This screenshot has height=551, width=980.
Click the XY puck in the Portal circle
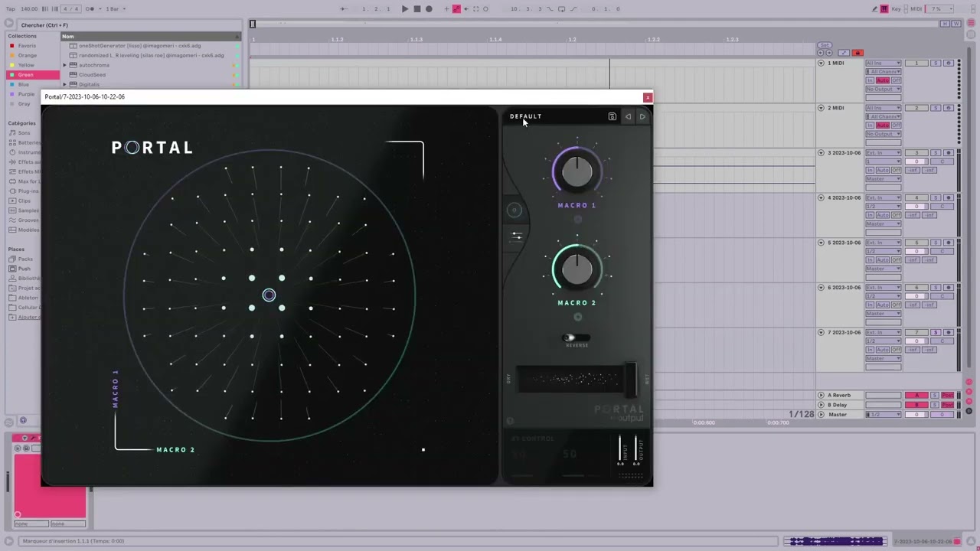coord(269,295)
